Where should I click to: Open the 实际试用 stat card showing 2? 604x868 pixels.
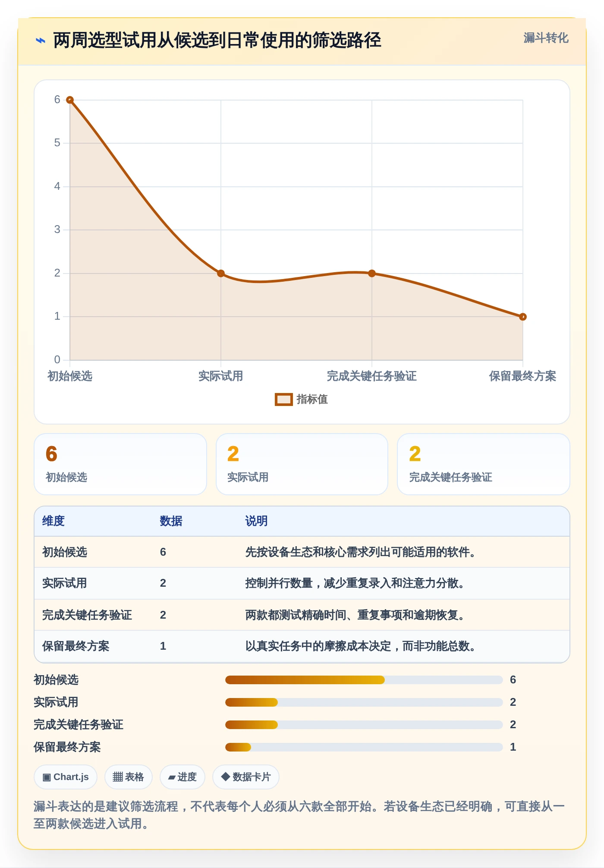pos(302,464)
